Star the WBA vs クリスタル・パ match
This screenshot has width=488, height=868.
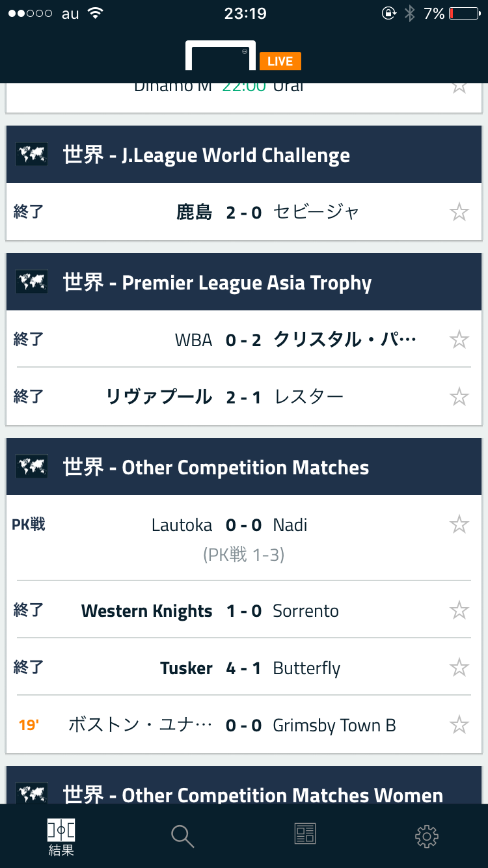pos(459,340)
